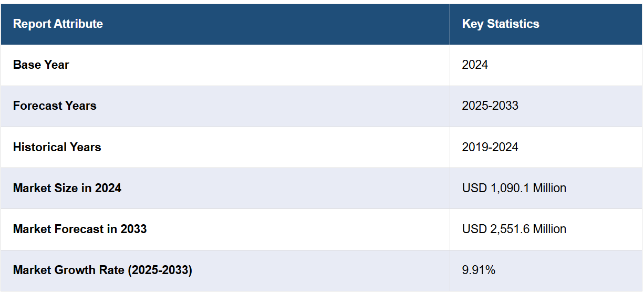Click the word Million in the 2033 forecast row
The image size is (644, 303).
point(549,229)
